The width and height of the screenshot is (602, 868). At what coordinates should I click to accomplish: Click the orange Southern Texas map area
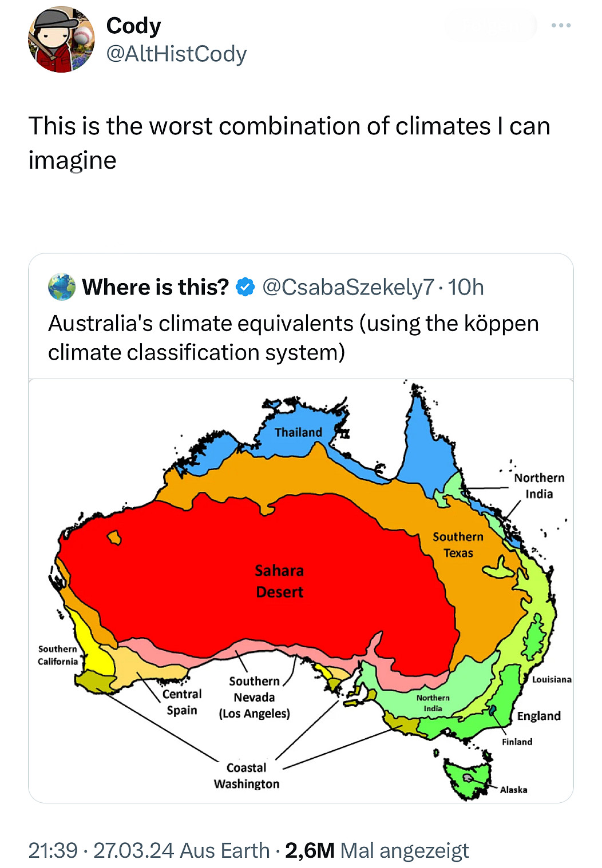458,545
